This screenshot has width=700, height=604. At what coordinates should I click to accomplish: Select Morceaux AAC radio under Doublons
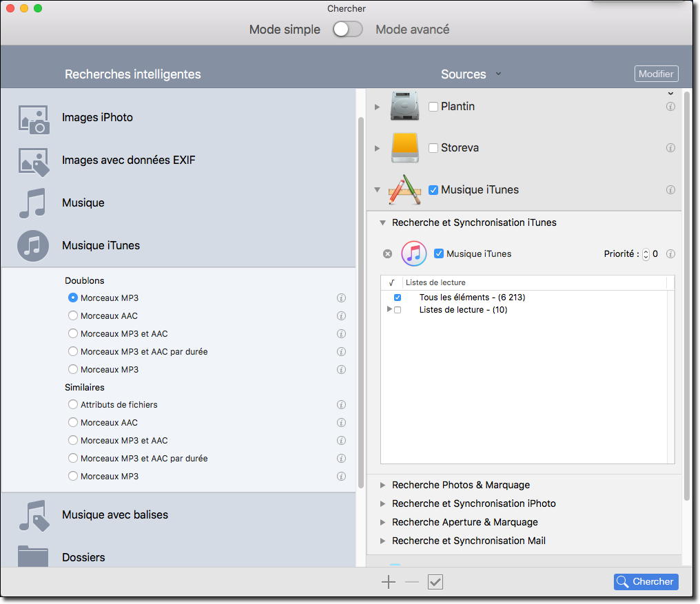[x=73, y=315]
